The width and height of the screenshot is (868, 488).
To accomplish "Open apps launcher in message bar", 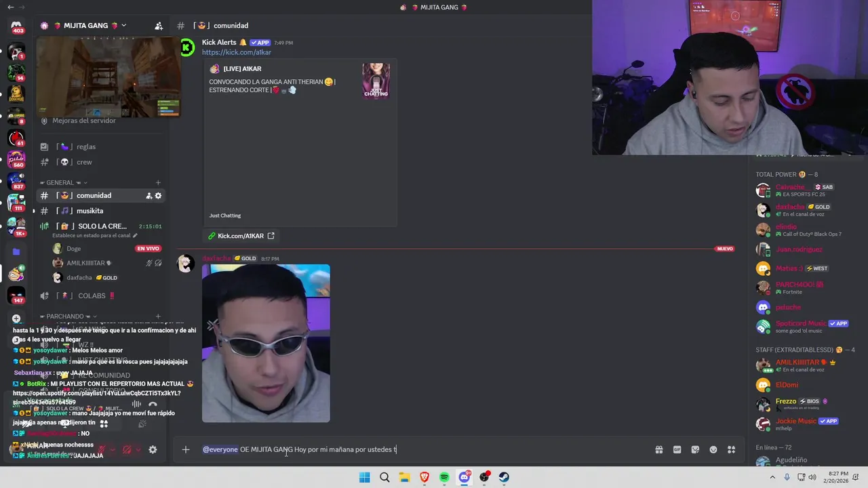I will (732, 449).
